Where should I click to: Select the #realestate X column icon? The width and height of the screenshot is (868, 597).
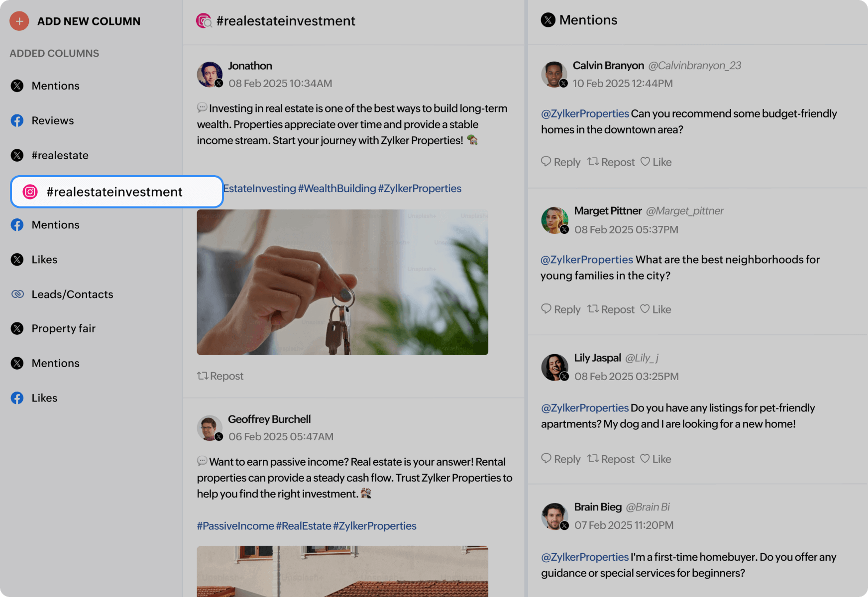pos(17,155)
